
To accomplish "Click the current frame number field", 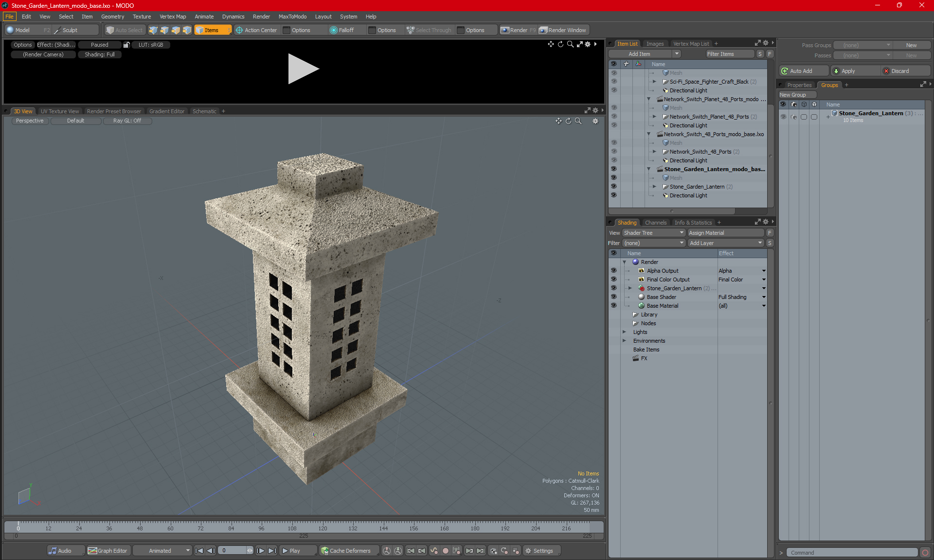I will tap(233, 551).
